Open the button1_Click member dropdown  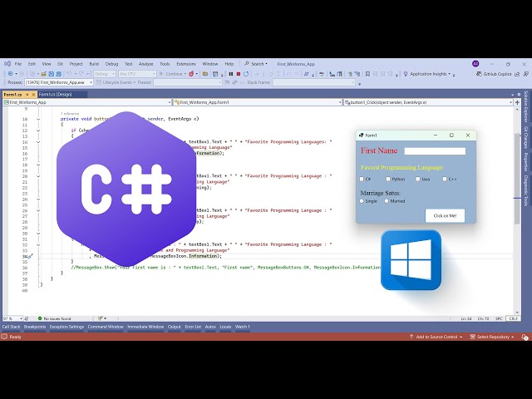pos(428,102)
